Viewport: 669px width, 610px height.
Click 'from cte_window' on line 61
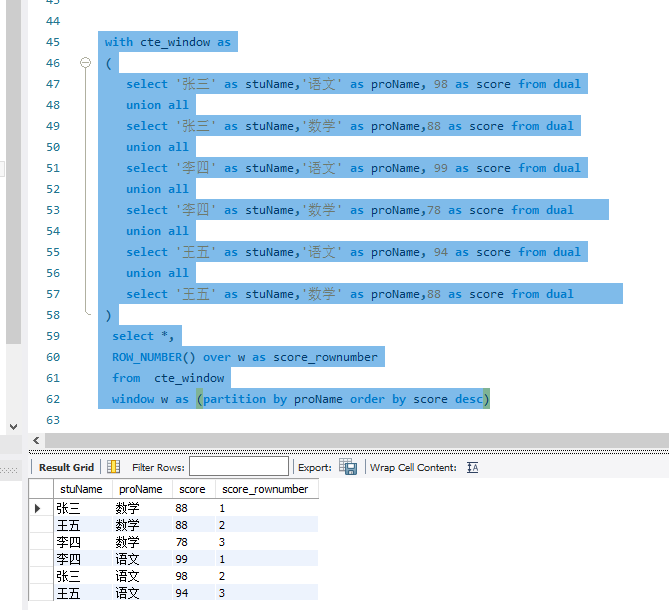coord(168,378)
